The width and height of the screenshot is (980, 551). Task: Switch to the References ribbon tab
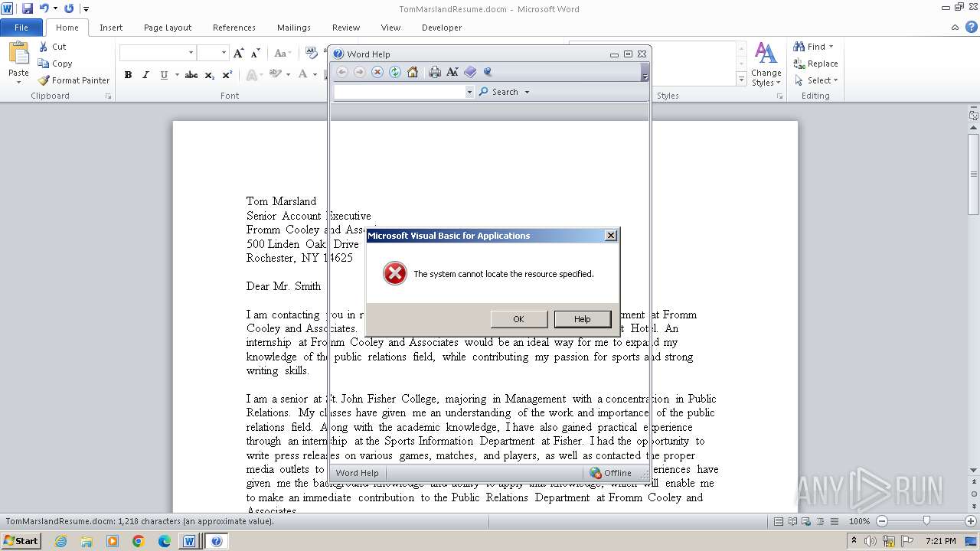coord(234,28)
